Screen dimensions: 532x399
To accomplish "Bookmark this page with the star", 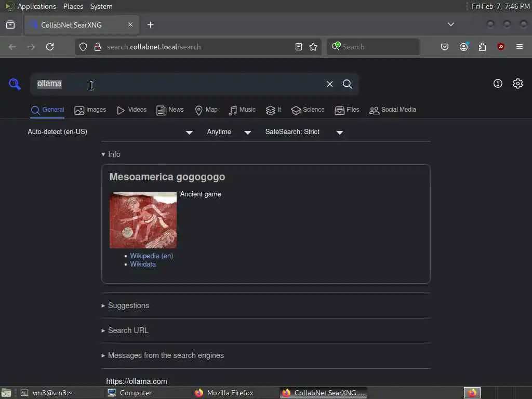I will click(313, 47).
